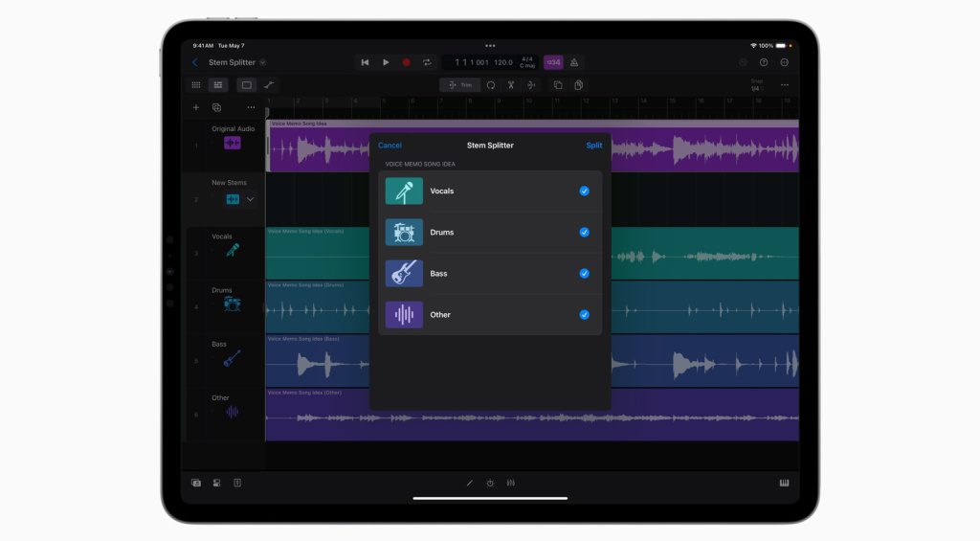Image resolution: width=980 pixels, height=541 pixels.
Task: Switch to the tracks view icon
Action: [217, 85]
